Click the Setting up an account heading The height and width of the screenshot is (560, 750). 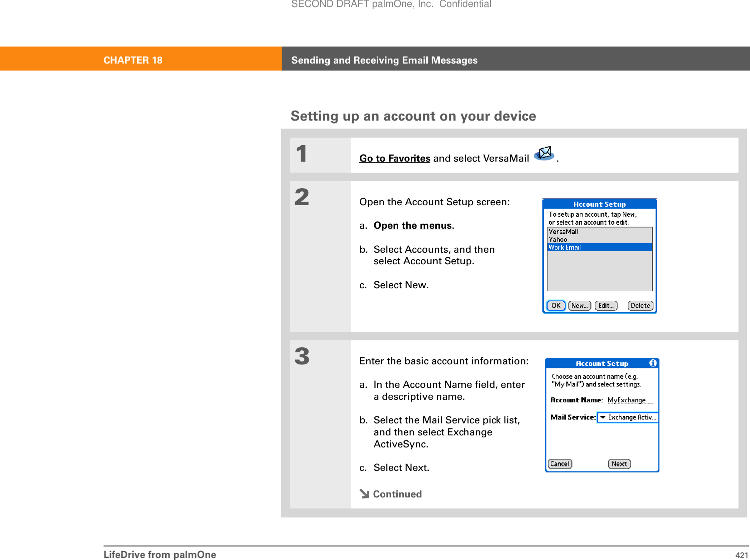pos(413,116)
